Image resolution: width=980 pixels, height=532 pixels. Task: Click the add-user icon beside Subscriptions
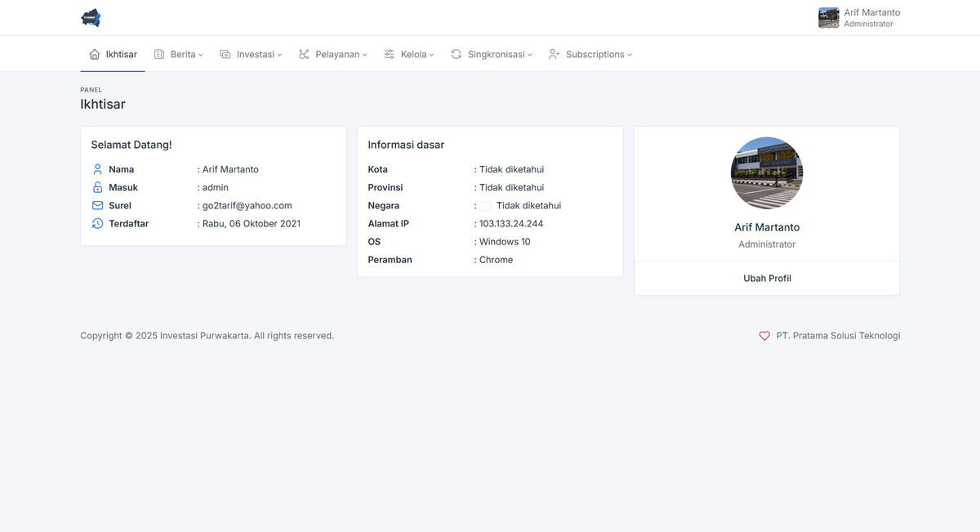click(555, 54)
